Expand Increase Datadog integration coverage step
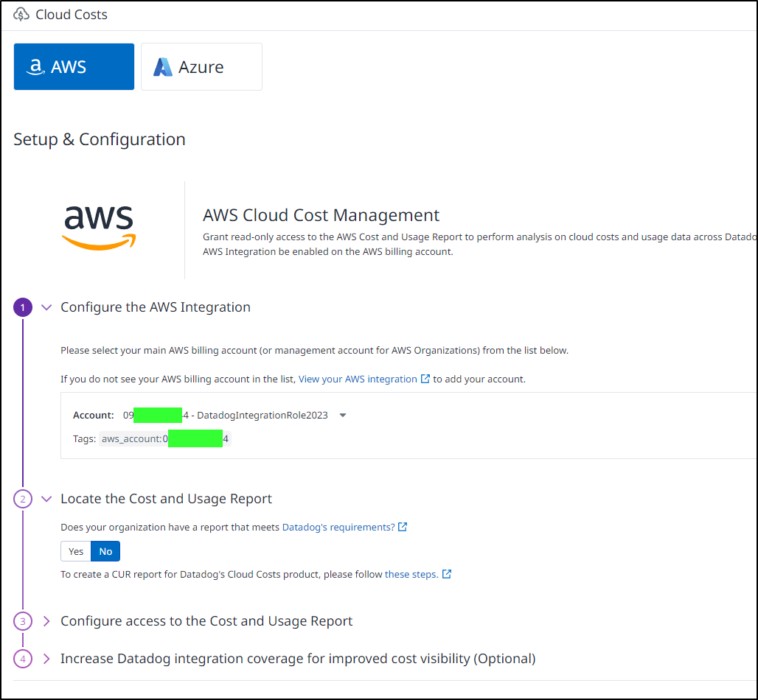 46,659
